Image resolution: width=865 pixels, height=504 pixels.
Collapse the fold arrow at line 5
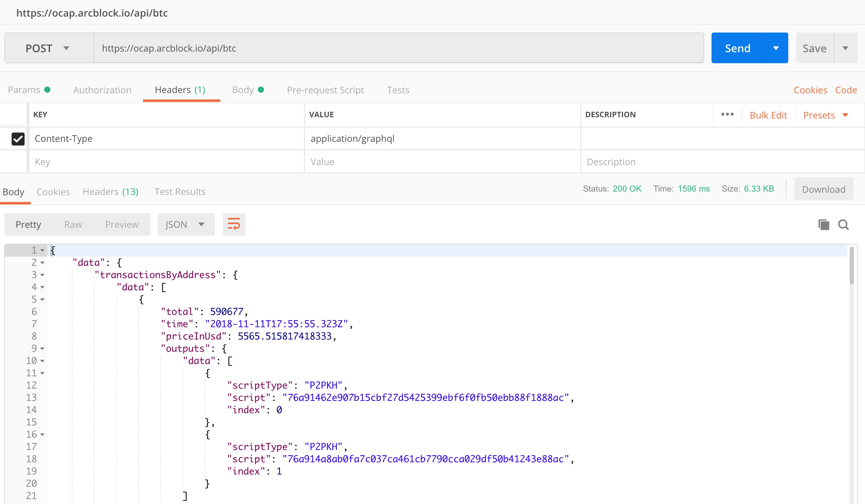coord(42,299)
